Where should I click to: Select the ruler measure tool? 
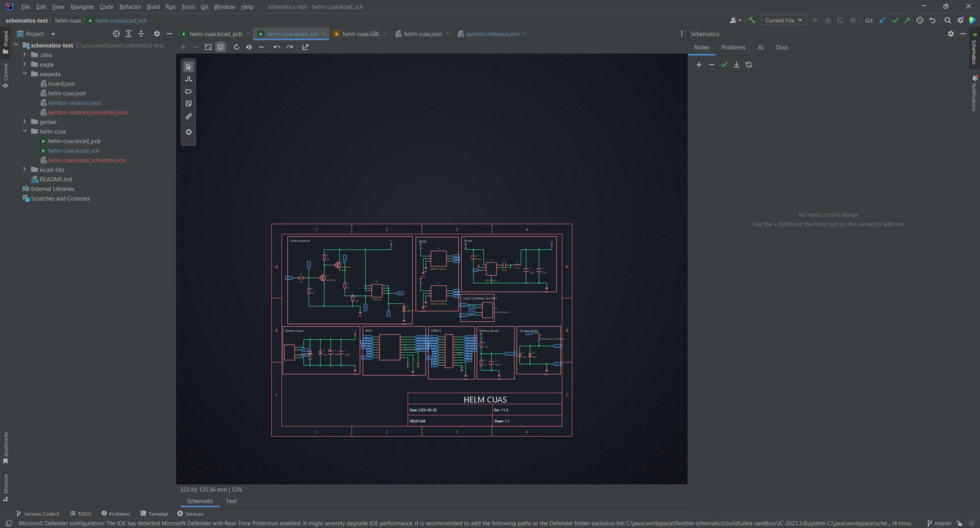click(x=189, y=116)
